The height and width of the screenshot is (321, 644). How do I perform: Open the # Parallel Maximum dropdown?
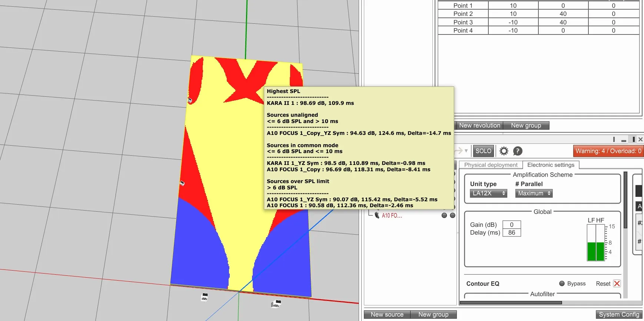click(534, 193)
